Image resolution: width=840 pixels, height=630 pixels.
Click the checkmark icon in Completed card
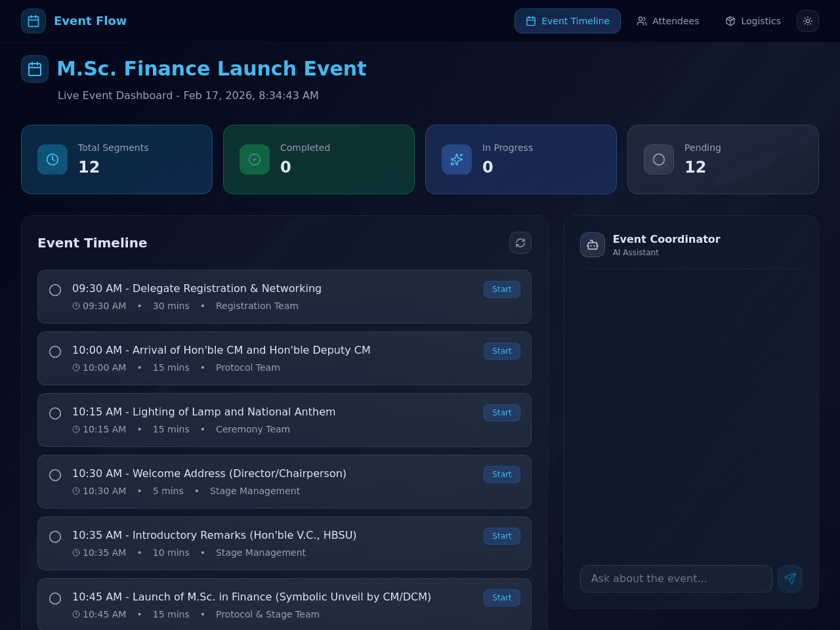[x=255, y=159]
